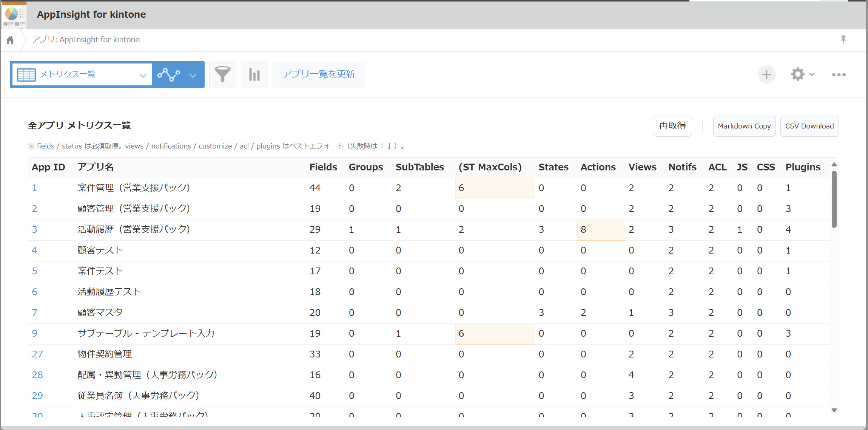
Task: Click the Fields column header
Action: tap(323, 167)
